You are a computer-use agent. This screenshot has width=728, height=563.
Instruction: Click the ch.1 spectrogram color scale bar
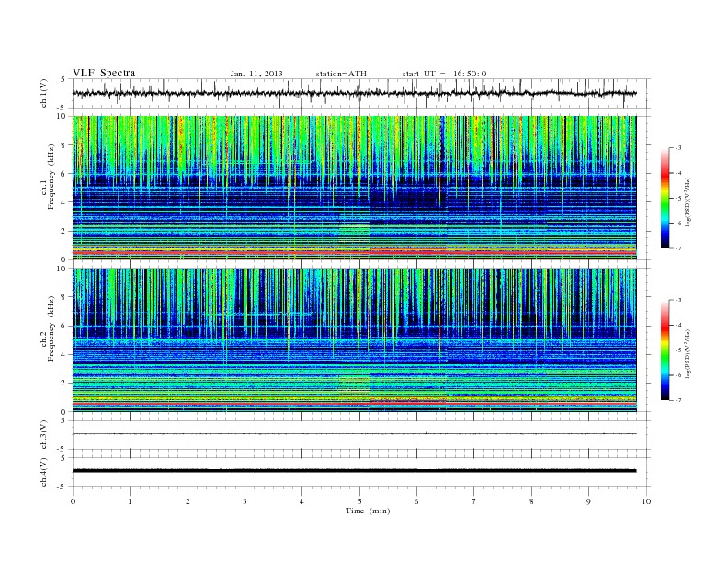click(x=665, y=198)
